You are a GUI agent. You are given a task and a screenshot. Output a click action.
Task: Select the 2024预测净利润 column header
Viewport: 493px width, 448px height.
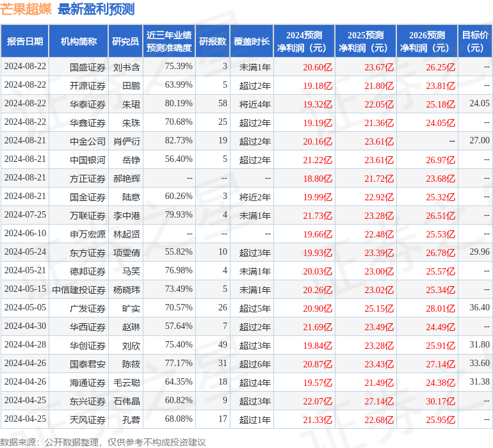[x=304, y=42]
